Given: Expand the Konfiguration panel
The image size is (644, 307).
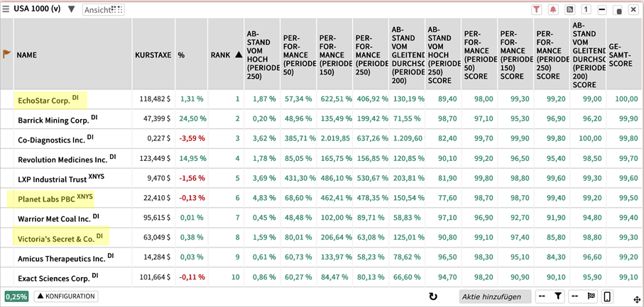Looking at the screenshot, I should pos(66,296).
